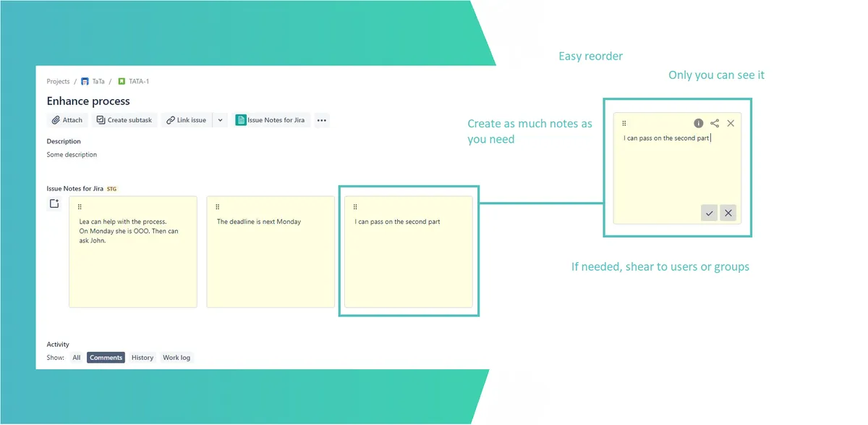Click Create subtask button
Image resolution: width=868 pixels, height=425 pixels.
tap(124, 120)
